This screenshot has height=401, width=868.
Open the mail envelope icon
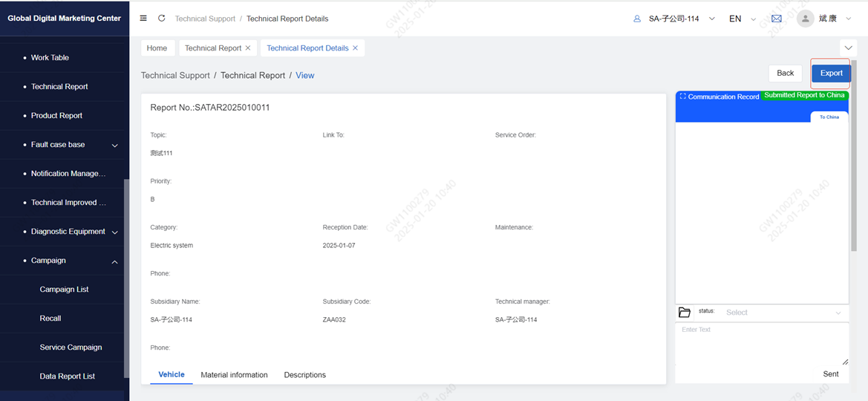tap(777, 19)
